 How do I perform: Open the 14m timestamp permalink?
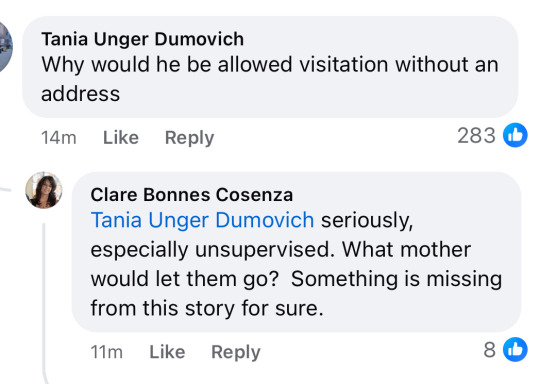(x=59, y=138)
